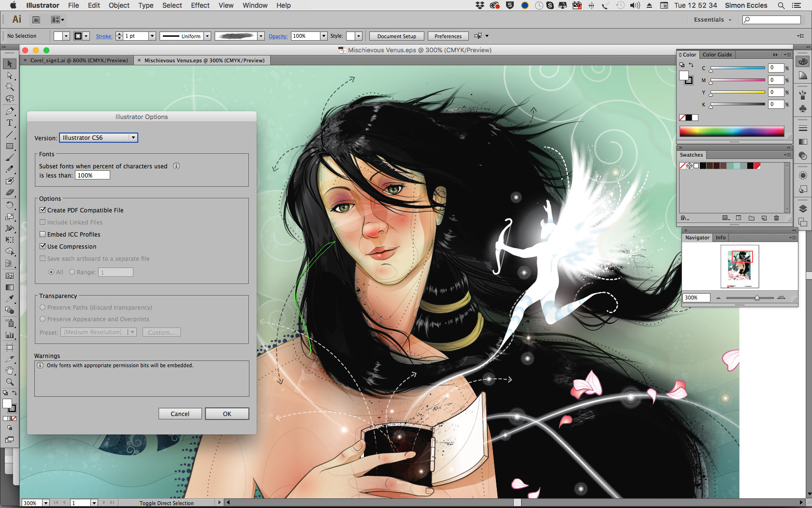Select the Artboard tool
Viewport: 812px width, 508px height.
pos(10,347)
